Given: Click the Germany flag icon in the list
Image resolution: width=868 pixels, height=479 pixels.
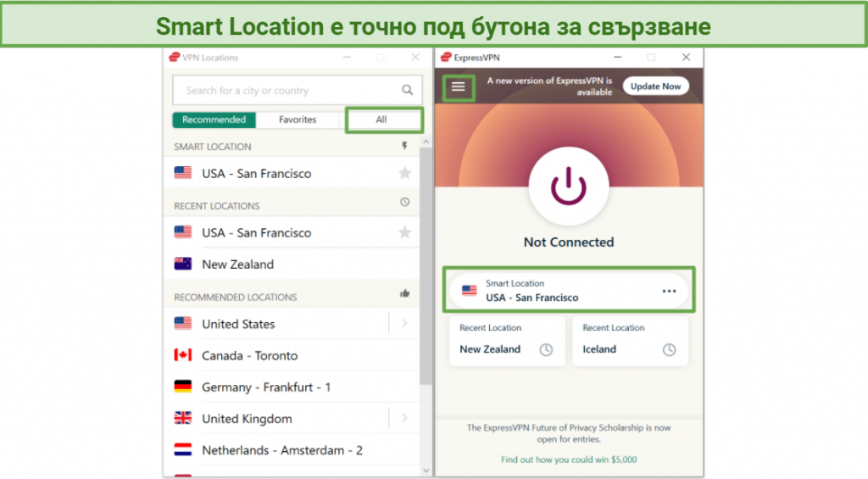Looking at the screenshot, I should pos(183,387).
